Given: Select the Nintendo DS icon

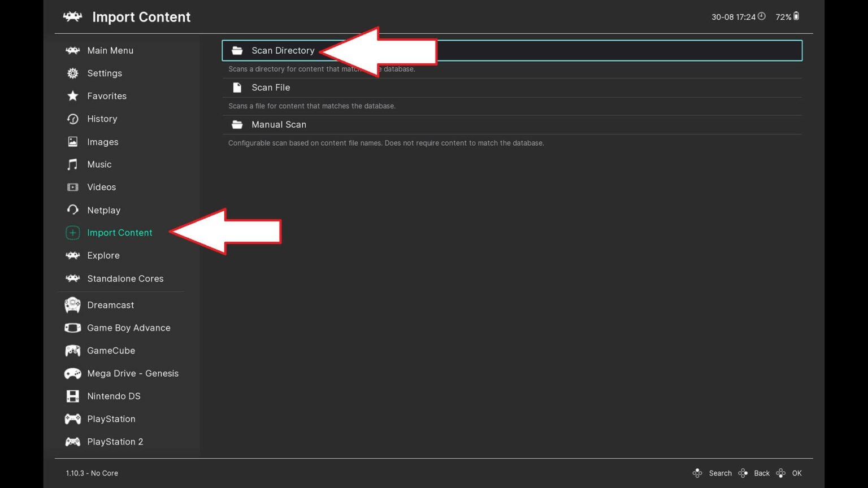Looking at the screenshot, I should point(72,396).
